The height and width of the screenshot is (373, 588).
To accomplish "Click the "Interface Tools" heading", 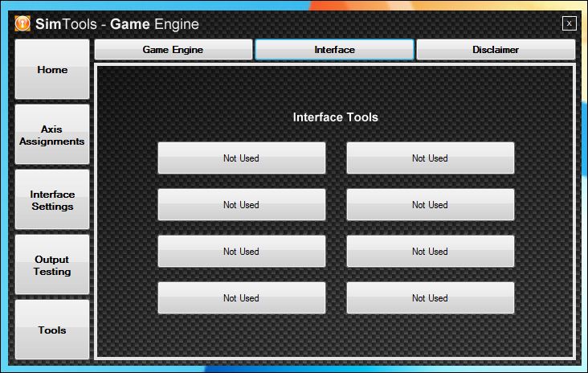I will (x=335, y=117).
